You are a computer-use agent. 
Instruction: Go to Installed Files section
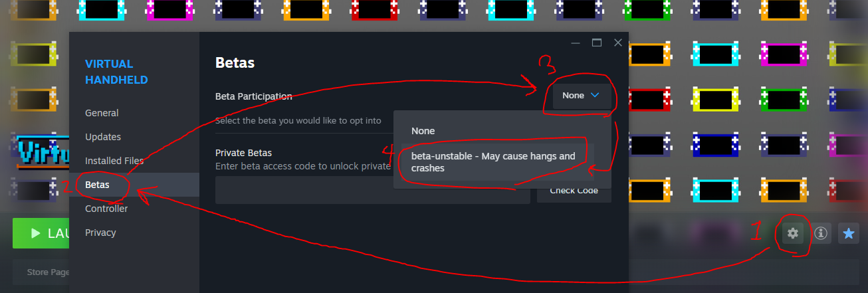[114, 161]
